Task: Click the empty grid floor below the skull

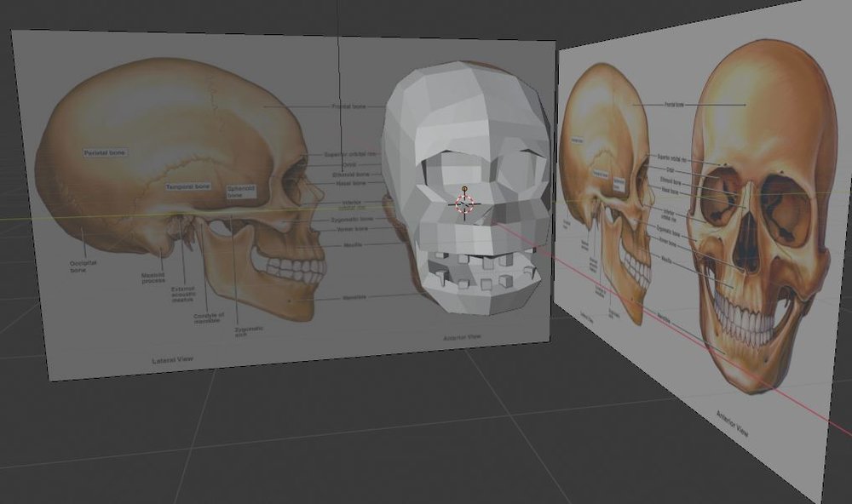Action: (x=383, y=426)
